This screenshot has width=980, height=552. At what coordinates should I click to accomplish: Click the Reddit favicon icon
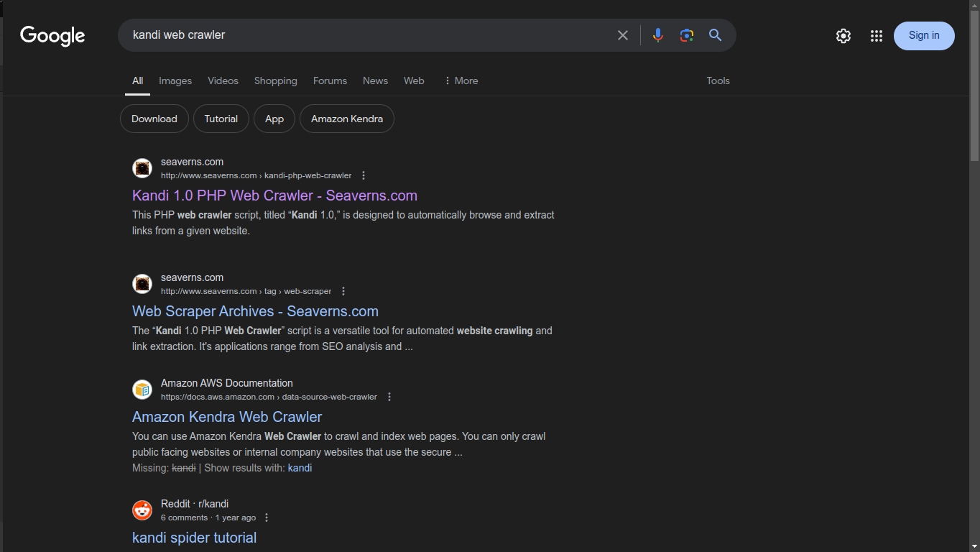pyautogui.click(x=142, y=510)
